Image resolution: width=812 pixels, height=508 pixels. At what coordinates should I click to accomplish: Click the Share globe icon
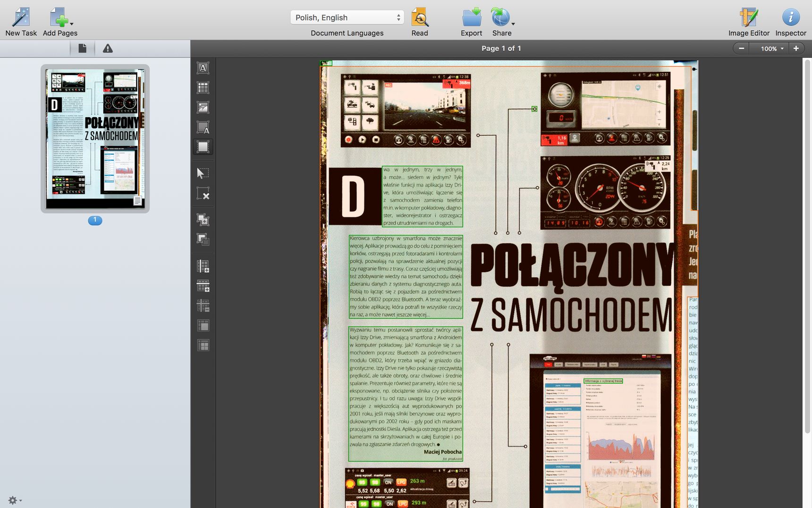tap(500, 17)
